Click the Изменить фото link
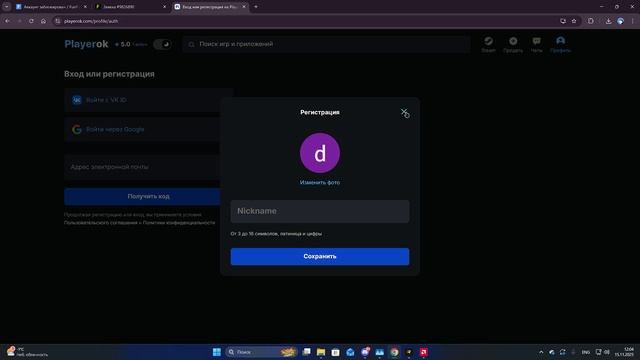The image size is (640, 360). point(320,182)
